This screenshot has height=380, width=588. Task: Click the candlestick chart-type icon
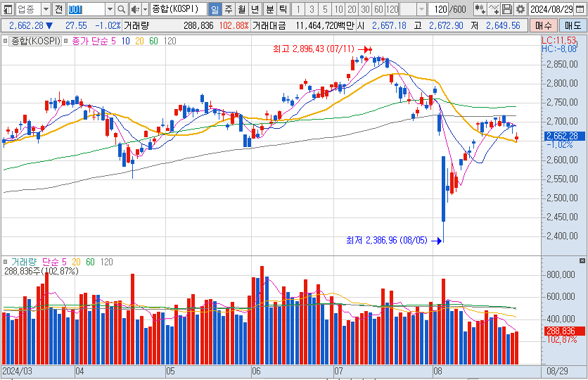pyautogui.click(x=480, y=9)
